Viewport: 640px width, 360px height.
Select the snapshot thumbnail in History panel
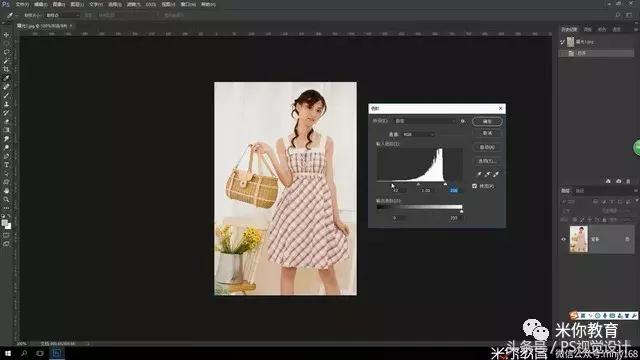(571, 42)
